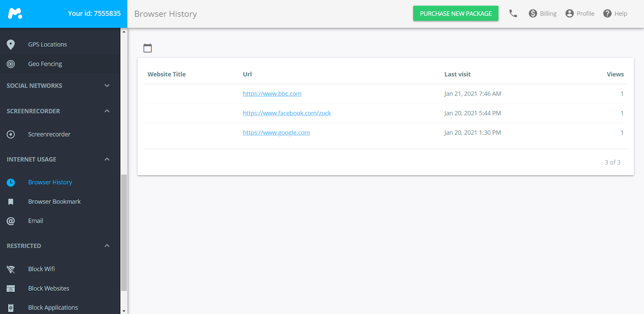The image size is (644, 314).
Task: Click the views count for google.com row
Action: (622, 133)
